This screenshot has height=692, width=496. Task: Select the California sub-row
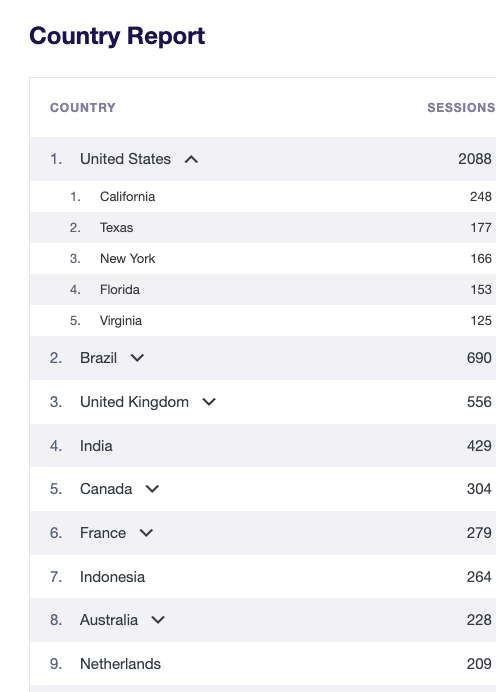tap(263, 196)
